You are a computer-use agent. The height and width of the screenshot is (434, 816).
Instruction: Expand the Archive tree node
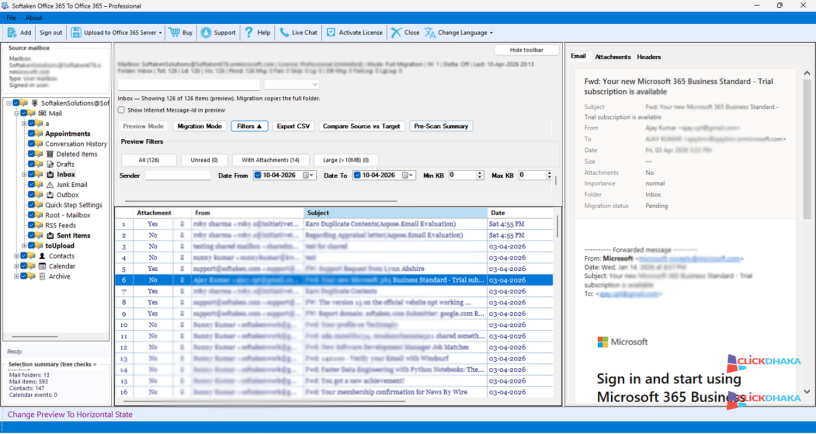[17, 276]
